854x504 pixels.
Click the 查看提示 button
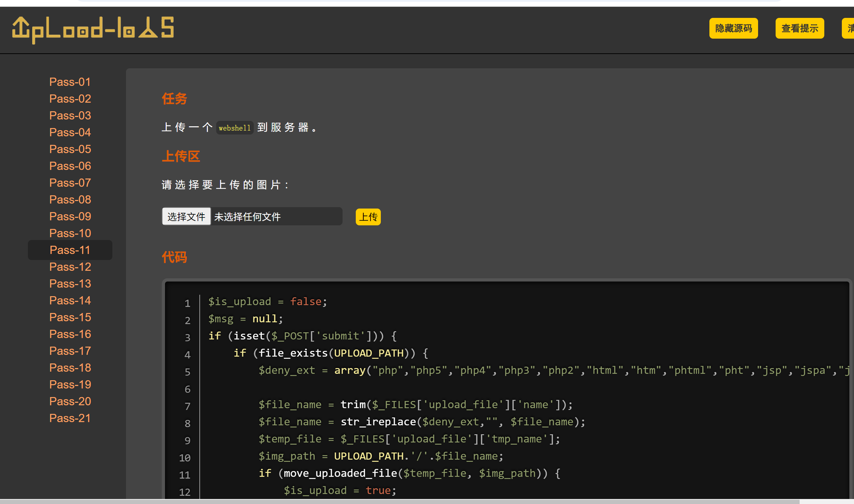coord(799,28)
